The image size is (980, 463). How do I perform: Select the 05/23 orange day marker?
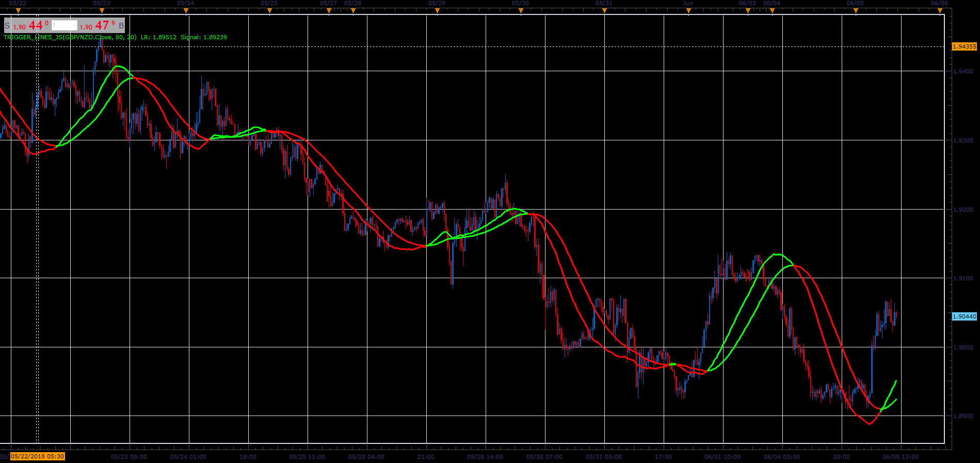point(102,10)
